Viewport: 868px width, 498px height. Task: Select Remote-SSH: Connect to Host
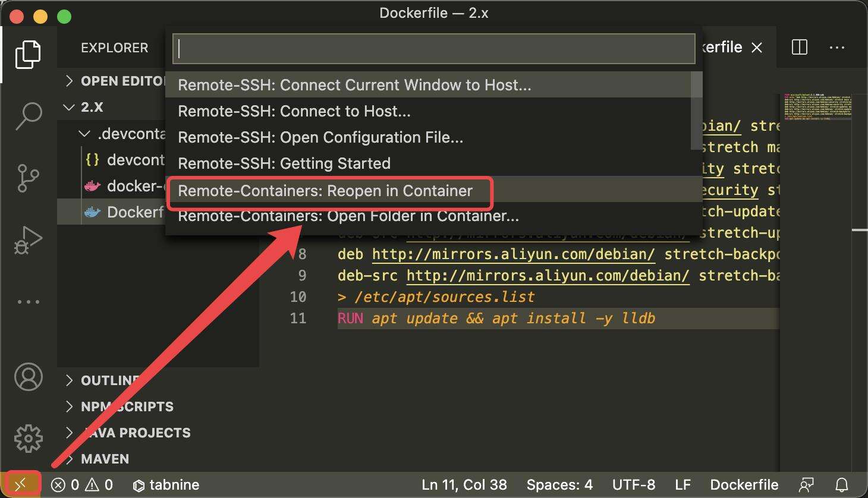[x=428, y=111]
